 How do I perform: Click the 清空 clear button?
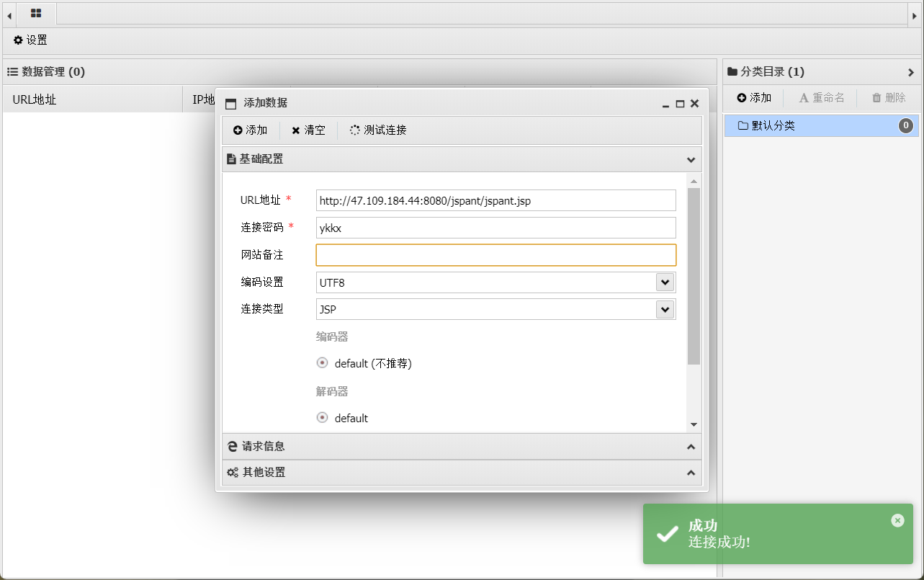[308, 130]
